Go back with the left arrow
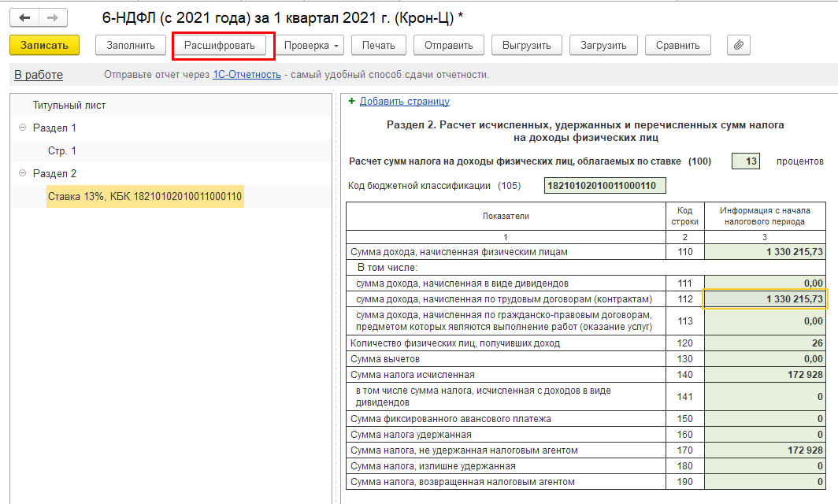Screen dimensions: 838x504 point(24,17)
